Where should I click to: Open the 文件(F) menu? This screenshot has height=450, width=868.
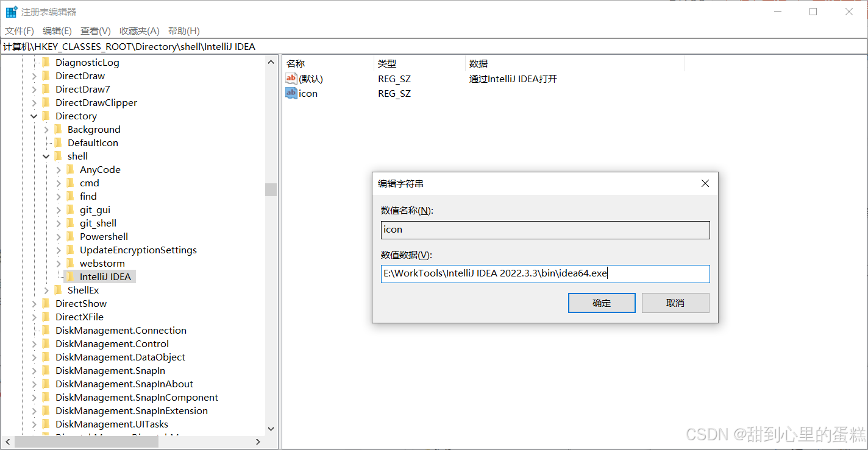(x=20, y=30)
